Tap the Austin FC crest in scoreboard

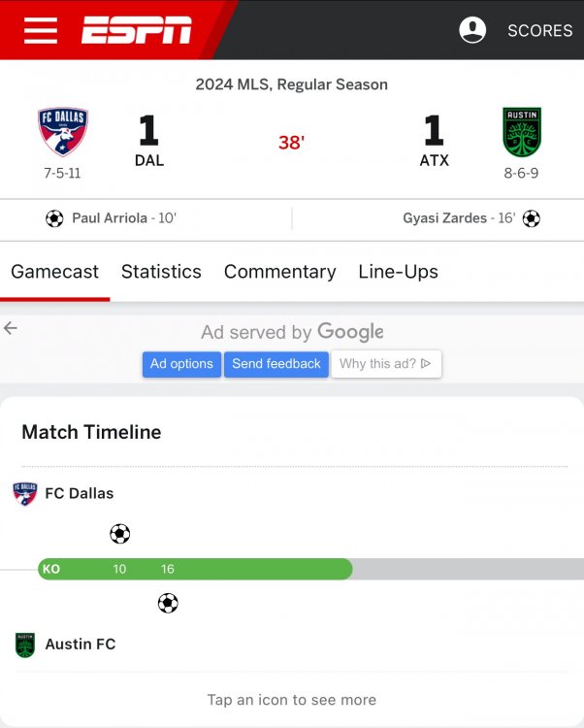pyautogui.click(x=522, y=133)
